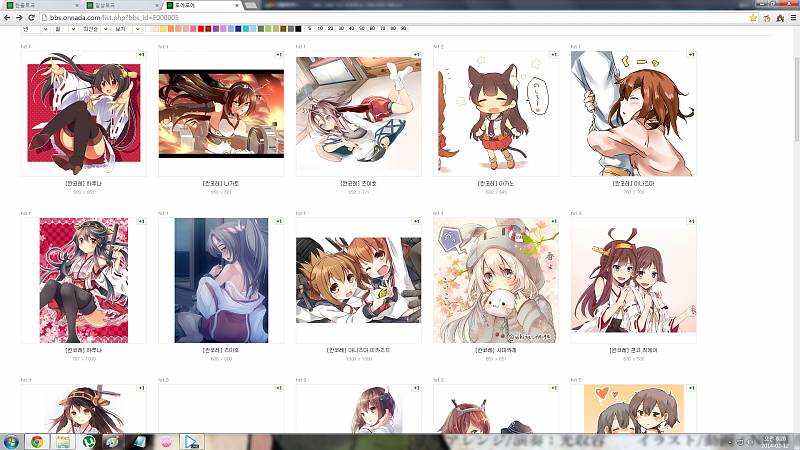Image resolution: width=800 pixels, height=450 pixels.
Task: Open the 보기 view dropdown
Action: coord(124,29)
